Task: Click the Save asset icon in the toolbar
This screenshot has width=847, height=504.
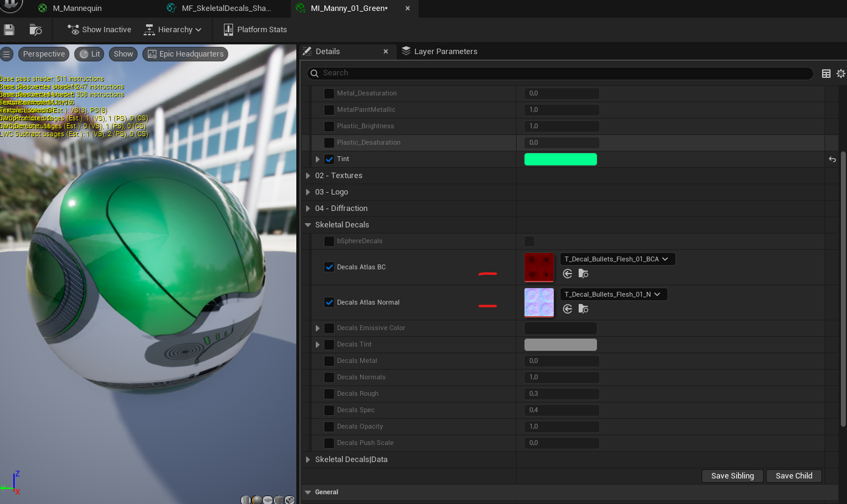Action: [x=9, y=29]
